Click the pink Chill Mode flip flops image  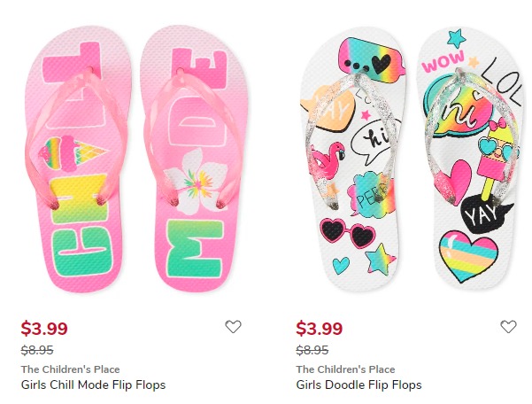[135, 159]
